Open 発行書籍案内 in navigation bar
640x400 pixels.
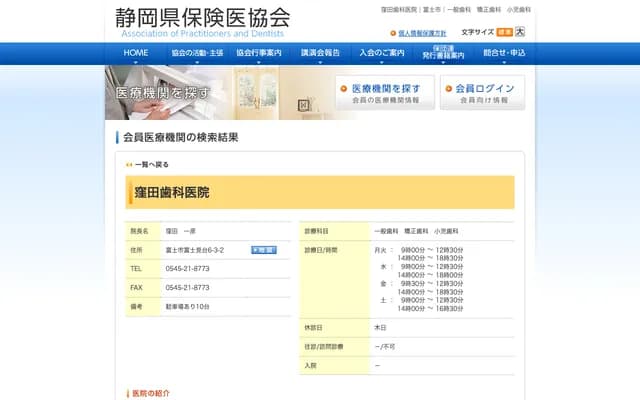pyautogui.click(x=443, y=52)
